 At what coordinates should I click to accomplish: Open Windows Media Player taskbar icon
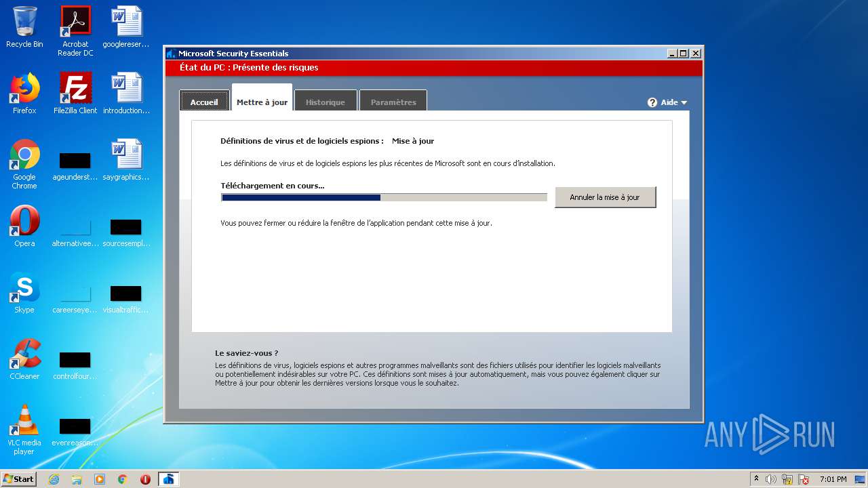point(100,479)
